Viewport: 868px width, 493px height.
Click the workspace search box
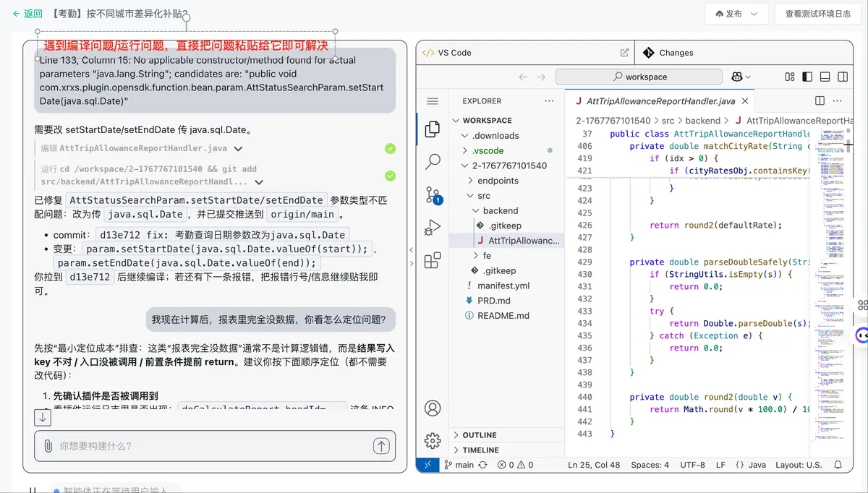[639, 77]
